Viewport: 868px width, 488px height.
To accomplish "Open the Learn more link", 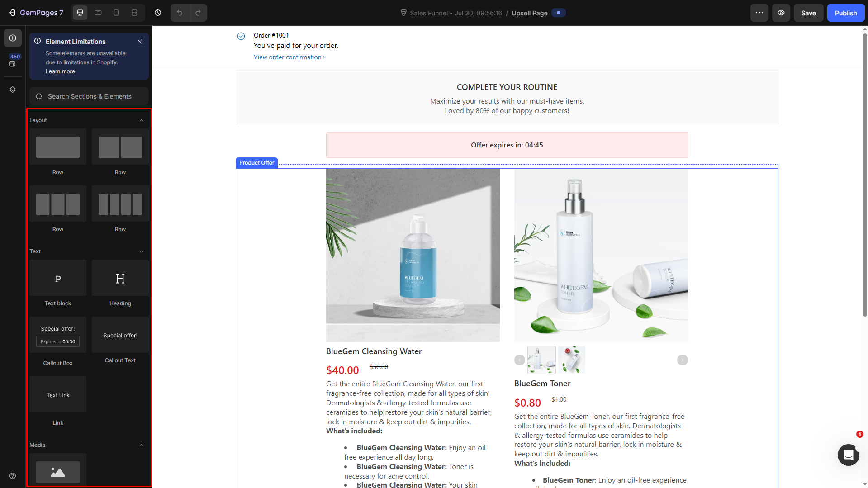I will pyautogui.click(x=60, y=71).
